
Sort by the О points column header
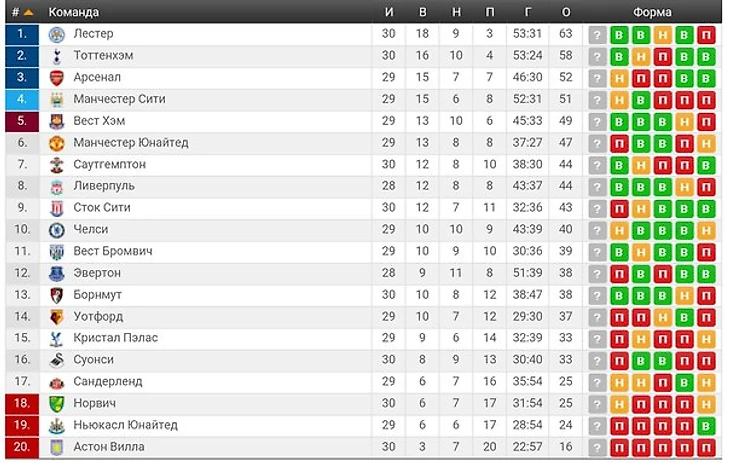(x=566, y=12)
